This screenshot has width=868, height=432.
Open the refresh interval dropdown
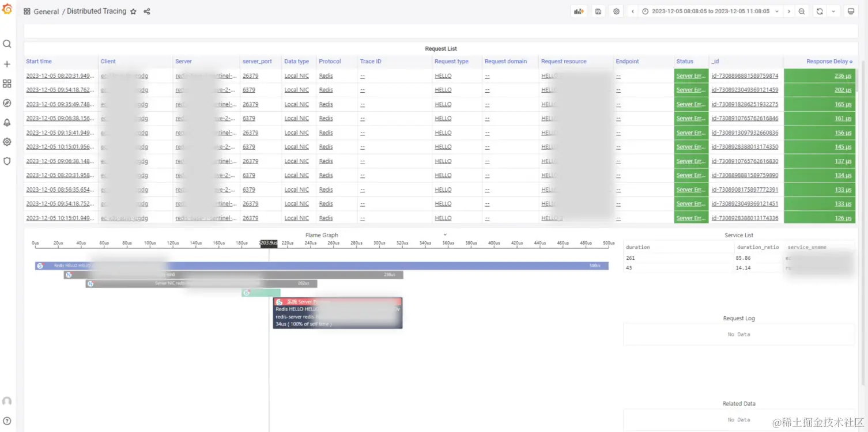(832, 11)
